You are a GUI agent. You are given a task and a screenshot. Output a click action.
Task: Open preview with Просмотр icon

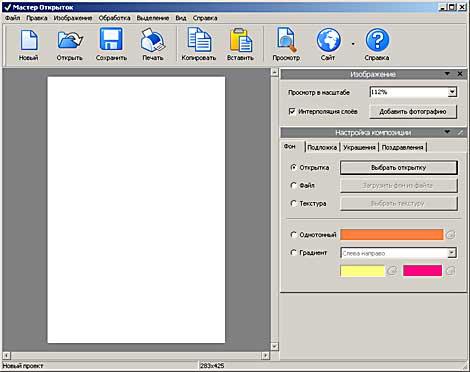pos(286,45)
